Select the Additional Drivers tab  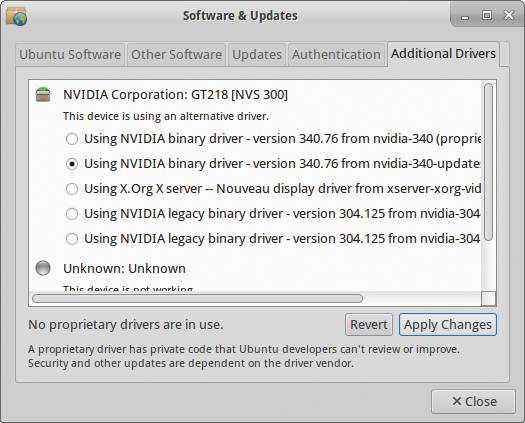(443, 54)
